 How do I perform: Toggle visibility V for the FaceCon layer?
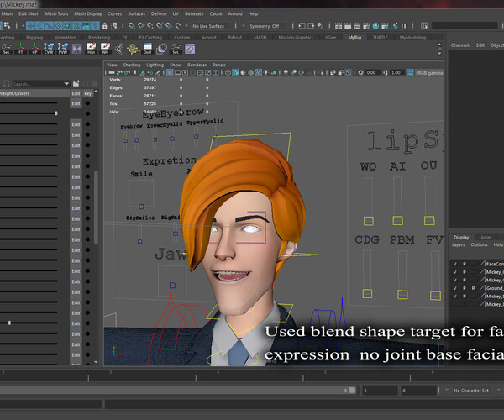pos(455,264)
